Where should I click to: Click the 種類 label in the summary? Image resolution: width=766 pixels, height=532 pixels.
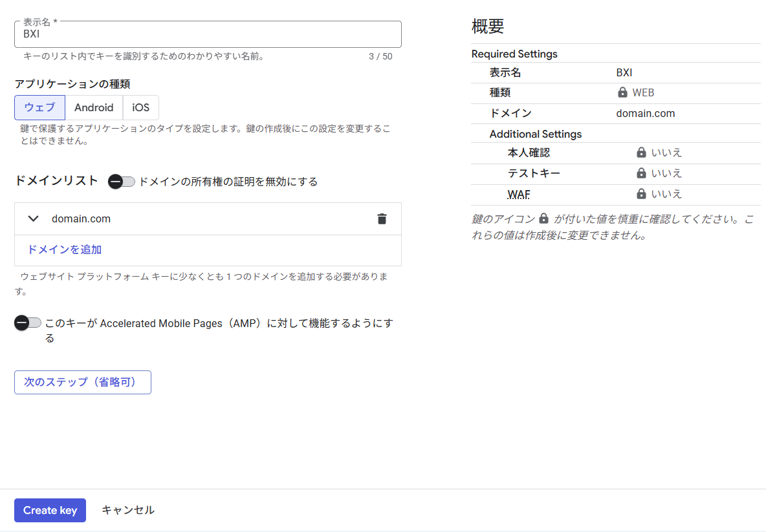click(x=499, y=92)
